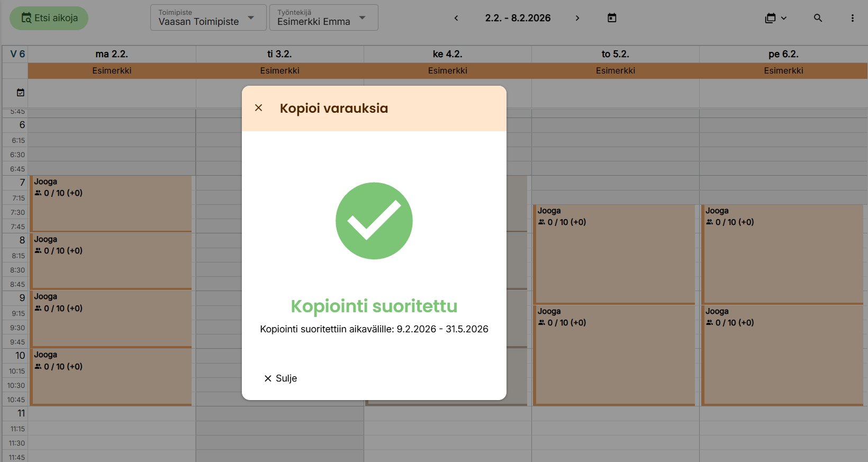
Task: Go to next week arrow
Action: click(577, 18)
